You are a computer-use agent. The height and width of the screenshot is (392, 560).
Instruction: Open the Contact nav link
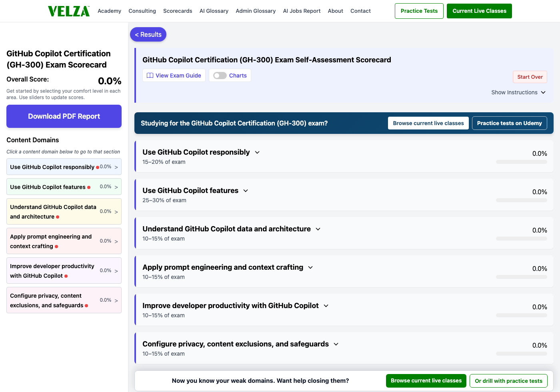[360, 11]
